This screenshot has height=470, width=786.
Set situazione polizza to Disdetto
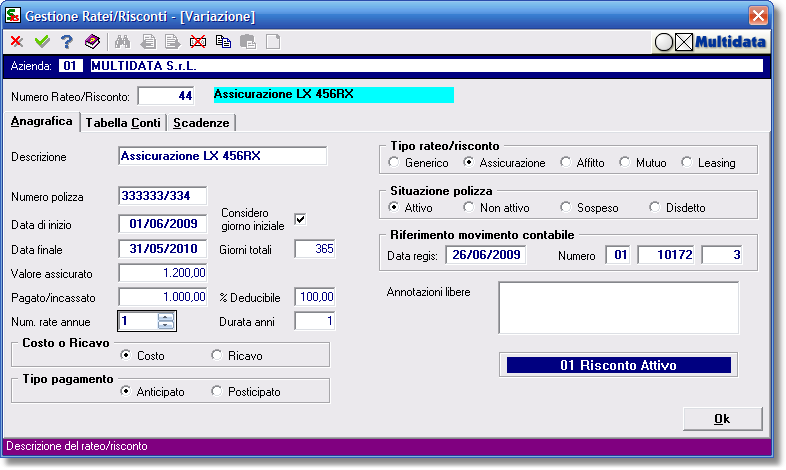click(x=655, y=207)
